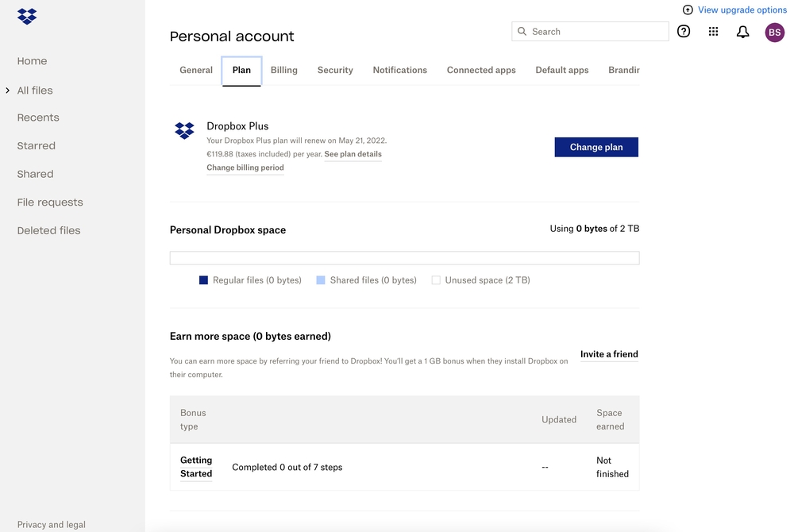
Task: Click the Dropbox logo in sidebar
Action: [27, 16]
